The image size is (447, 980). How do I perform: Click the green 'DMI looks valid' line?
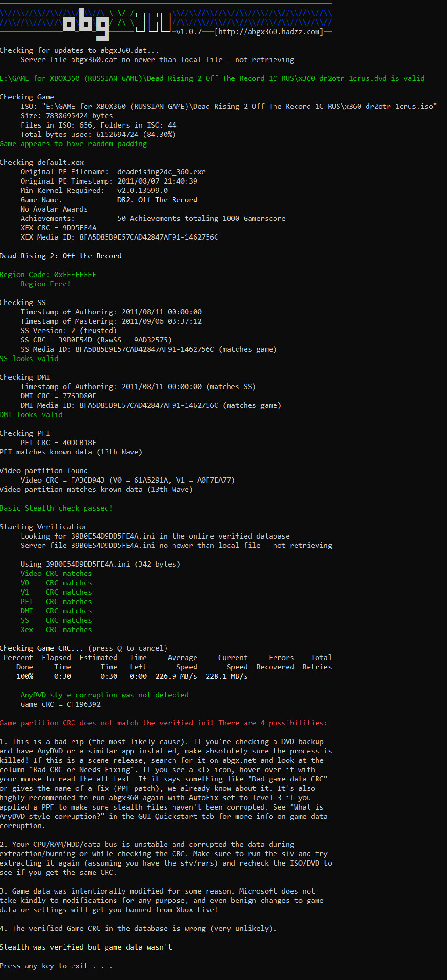[31, 415]
